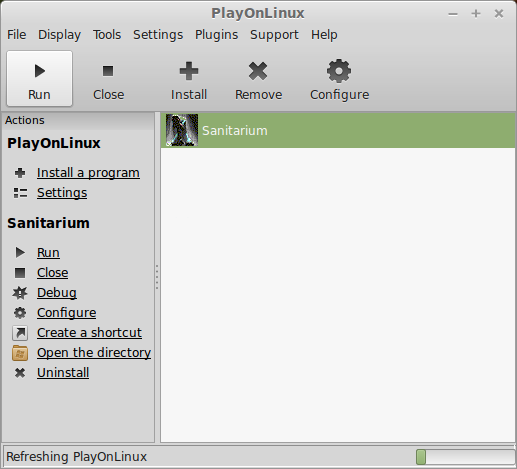This screenshot has width=517, height=469.
Task: Minimize the PlayOnLinux window
Action: point(453,14)
